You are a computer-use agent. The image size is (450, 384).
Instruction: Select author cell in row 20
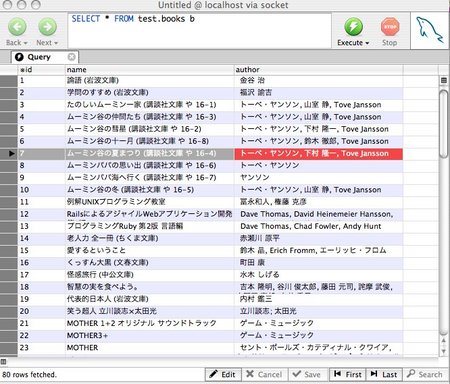point(319,311)
